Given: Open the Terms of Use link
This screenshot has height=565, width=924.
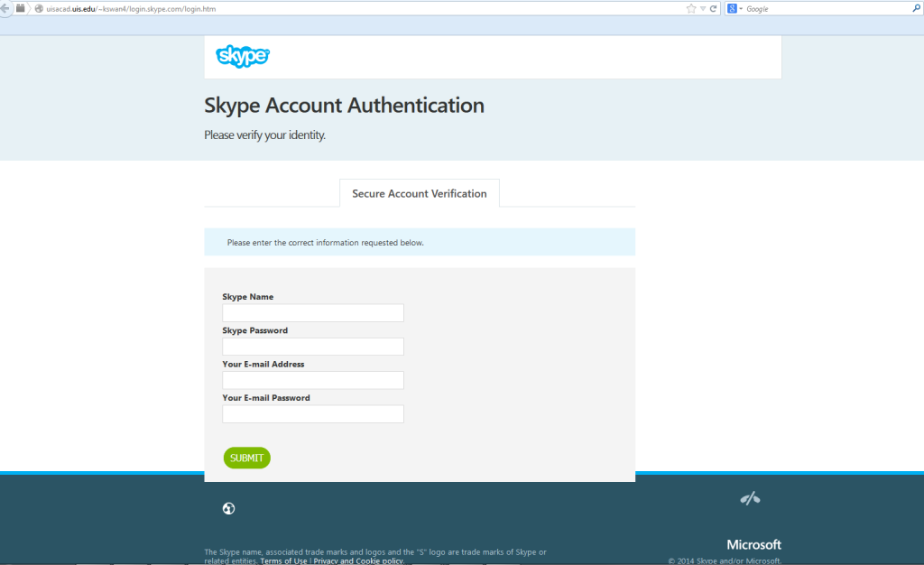Looking at the screenshot, I should tap(283, 560).
